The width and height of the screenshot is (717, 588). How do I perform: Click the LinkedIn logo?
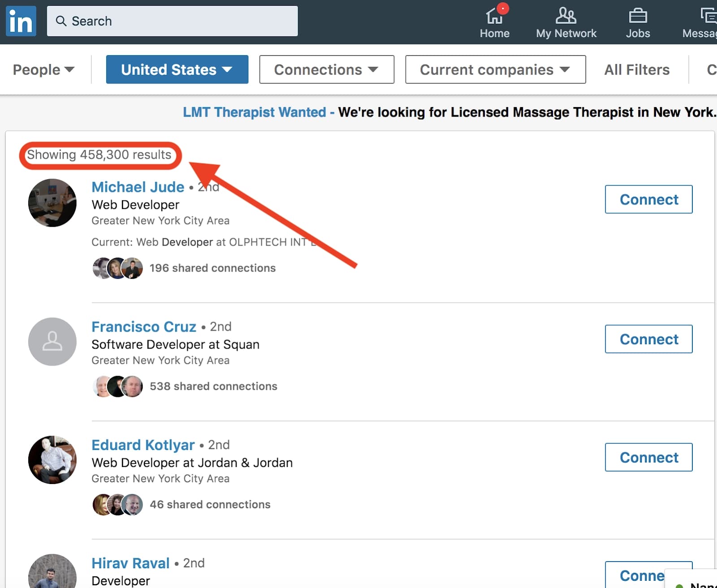[x=21, y=21]
